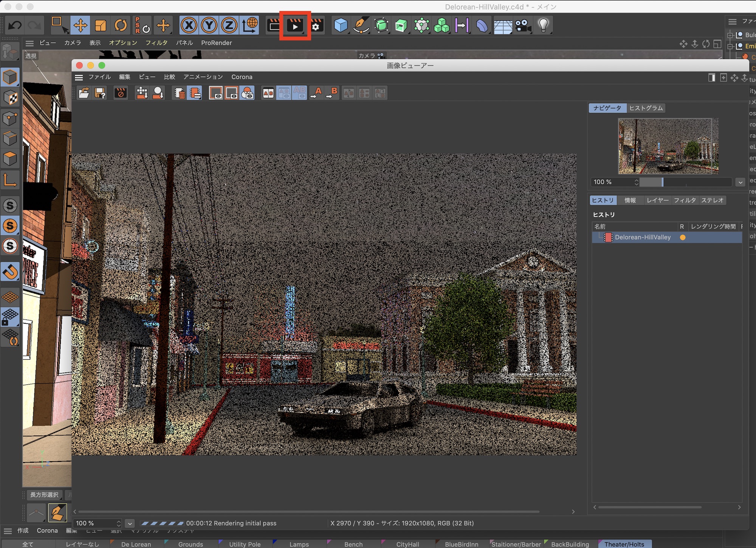Click the Undo arrow icon
Image resolution: width=756 pixels, height=548 pixels.
pyautogui.click(x=15, y=26)
